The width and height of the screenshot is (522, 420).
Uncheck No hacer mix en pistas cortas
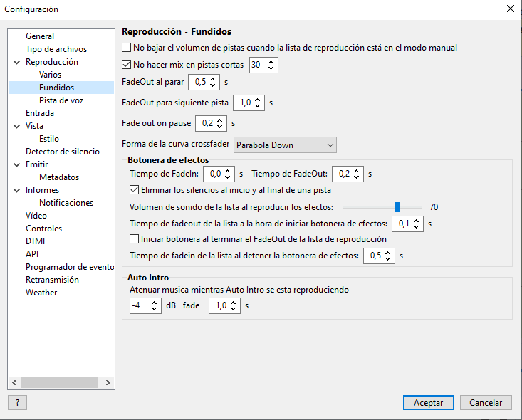[x=127, y=65]
